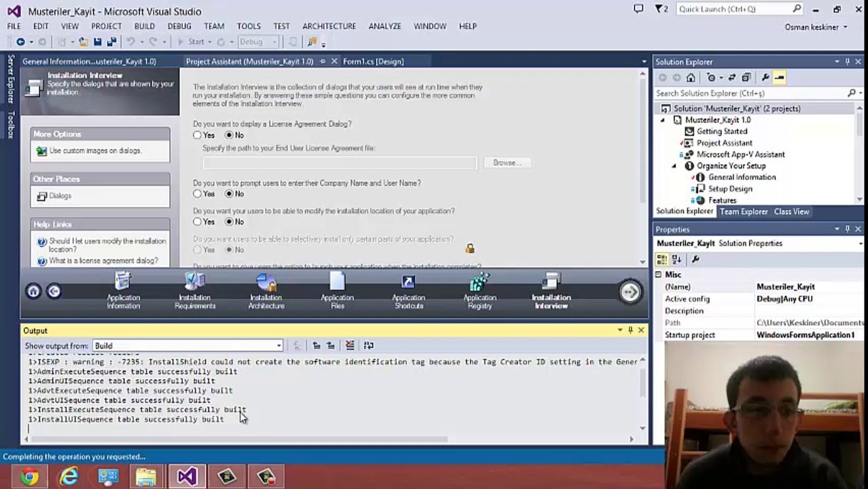This screenshot has width=868, height=489.
Task: Open Properties object selector dropdown
Action: click(860, 243)
